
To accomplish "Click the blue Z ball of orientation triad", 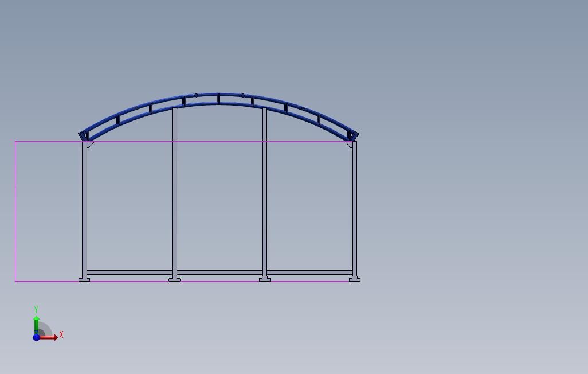I will click(x=36, y=337).
